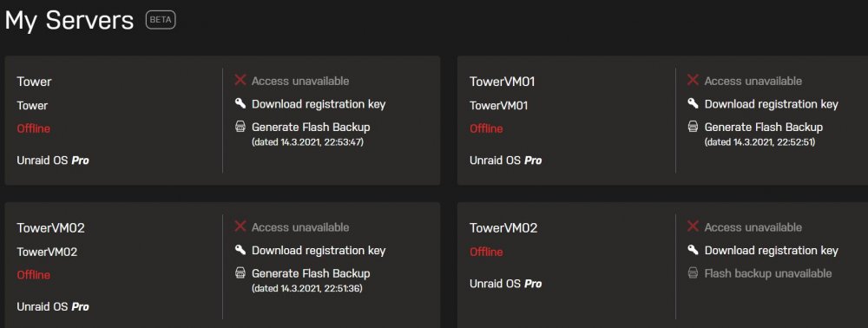Click the key icon in Tower card

(240, 103)
